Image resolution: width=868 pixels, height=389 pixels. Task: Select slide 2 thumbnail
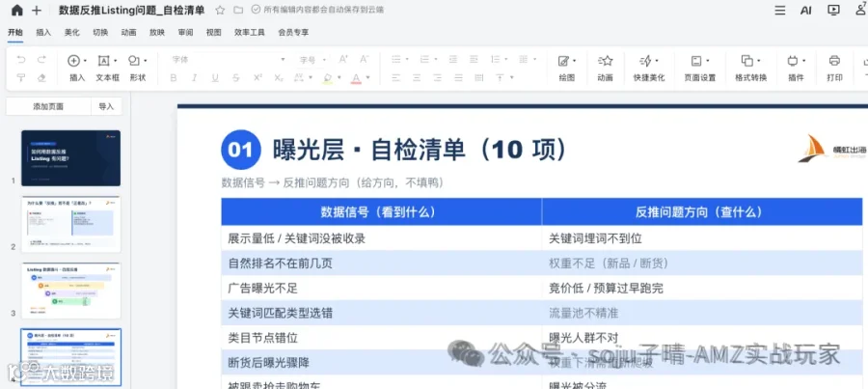(70, 224)
